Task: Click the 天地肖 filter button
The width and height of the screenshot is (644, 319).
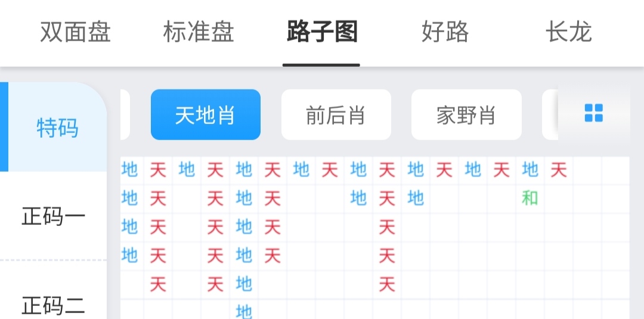Action: tap(206, 115)
